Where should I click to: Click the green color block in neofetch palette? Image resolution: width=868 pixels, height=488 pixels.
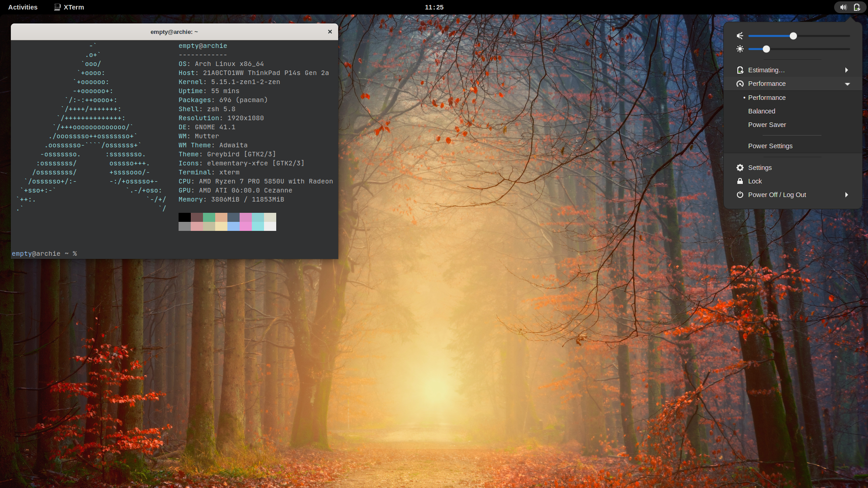pos(209,217)
